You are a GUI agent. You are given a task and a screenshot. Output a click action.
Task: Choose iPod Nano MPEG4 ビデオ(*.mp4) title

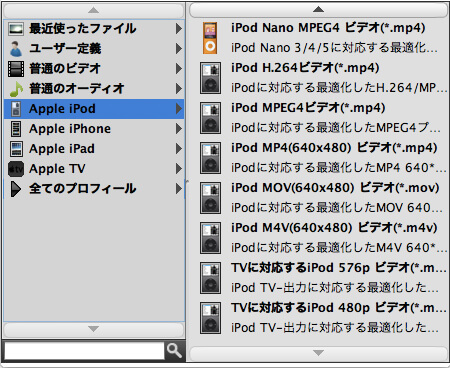pyautogui.click(x=328, y=28)
